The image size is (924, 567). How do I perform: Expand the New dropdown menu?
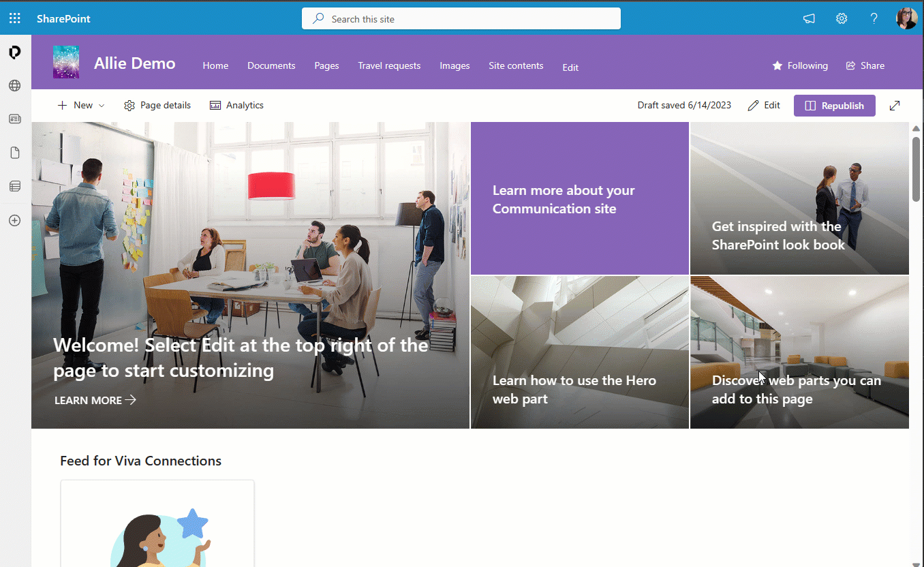click(x=82, y=106)
